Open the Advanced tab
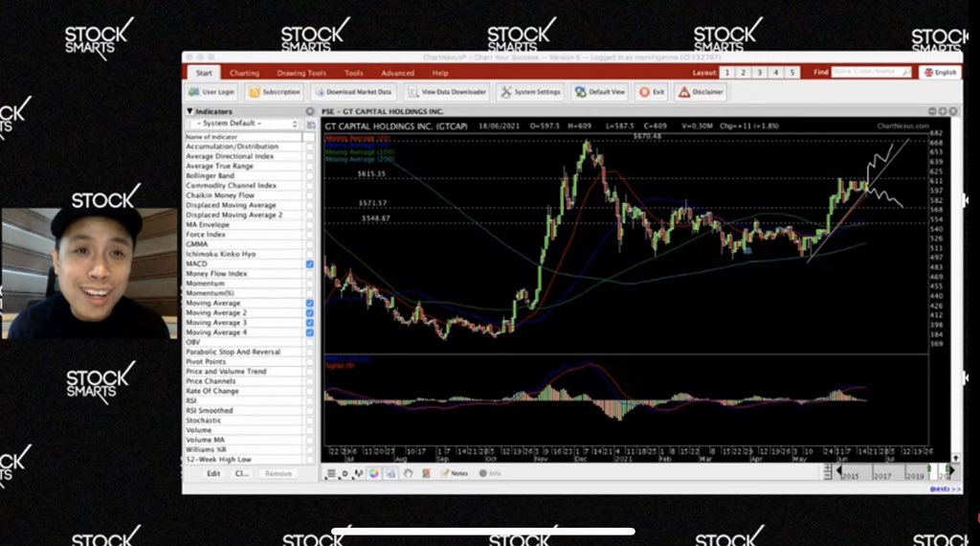The height and width of the screenshot is (546, 980). [397, 73]
